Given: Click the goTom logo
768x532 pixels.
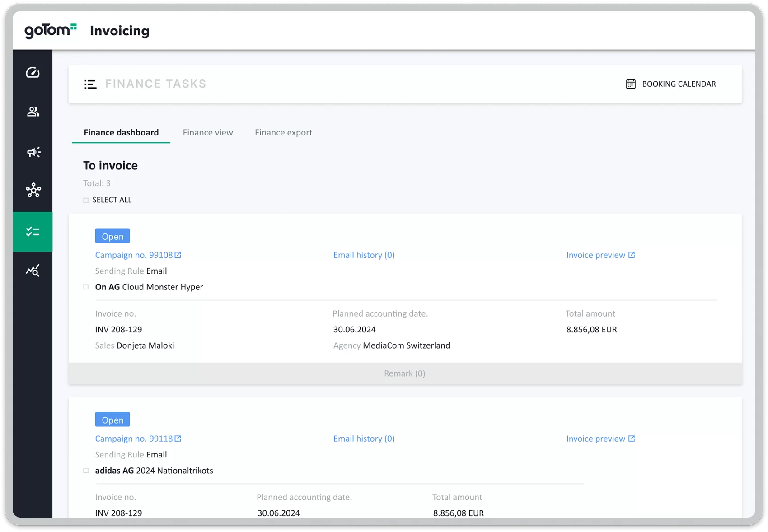Looking at the screenshot, I should 50,30.
